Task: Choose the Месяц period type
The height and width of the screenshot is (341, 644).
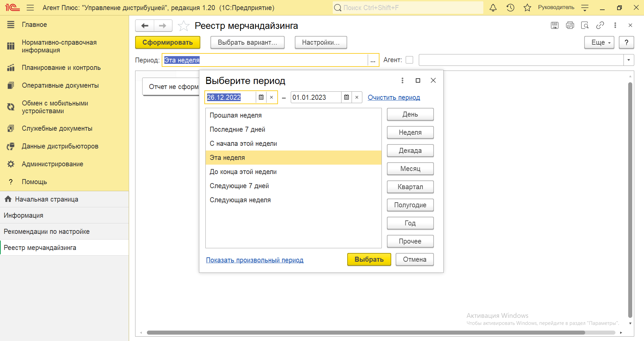Action: [410, 169]
